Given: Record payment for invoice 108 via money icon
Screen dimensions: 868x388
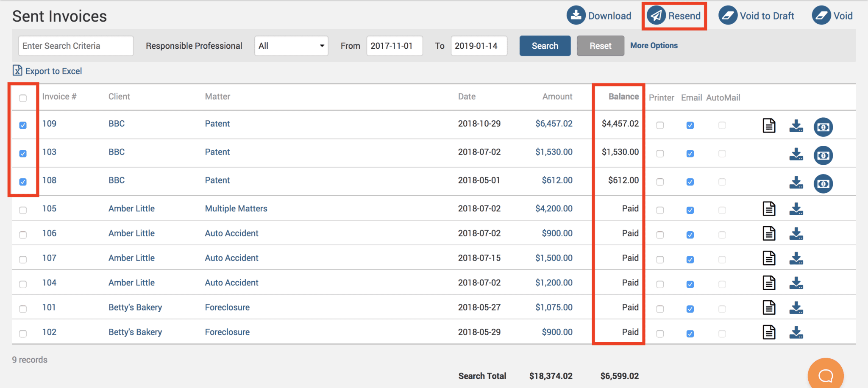Looking at the screenshot, I should pyautogui.click(x=823, y=184).
